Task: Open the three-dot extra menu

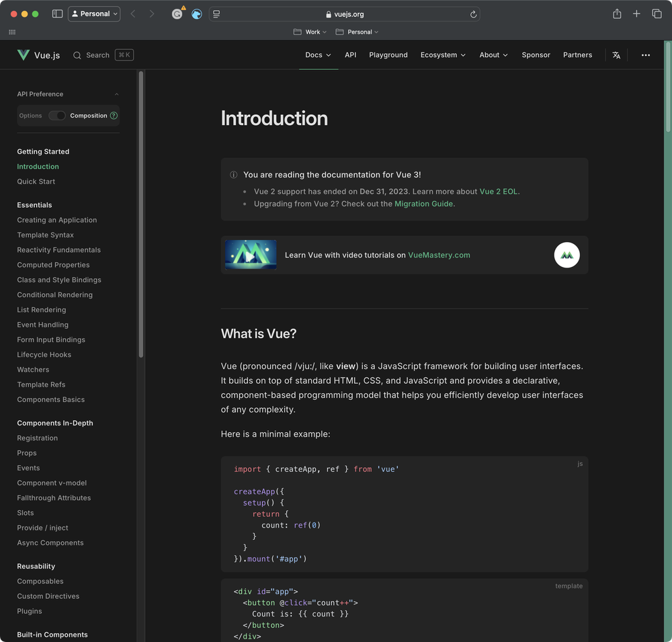Action: click(645, 55)
